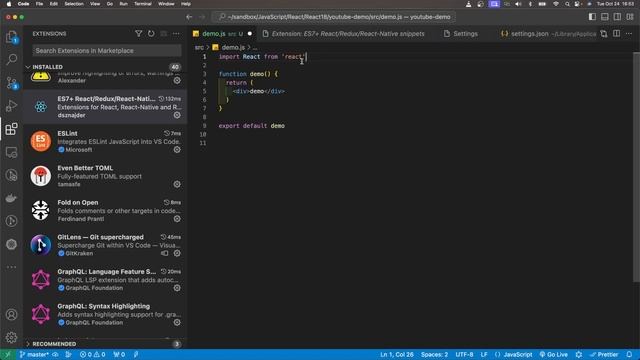
Task: Select Fold on Open extension
Action: click(x=105, y=211)
